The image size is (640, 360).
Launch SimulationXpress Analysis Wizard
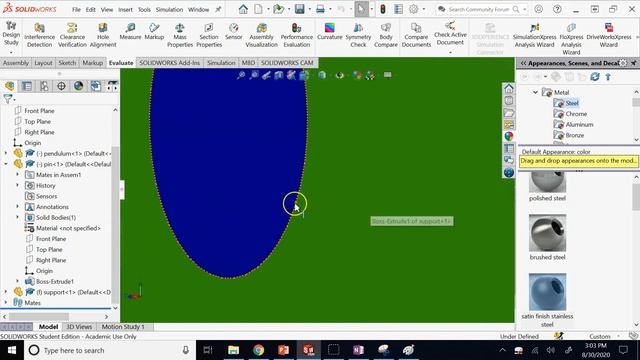click(x=534, y=35)
